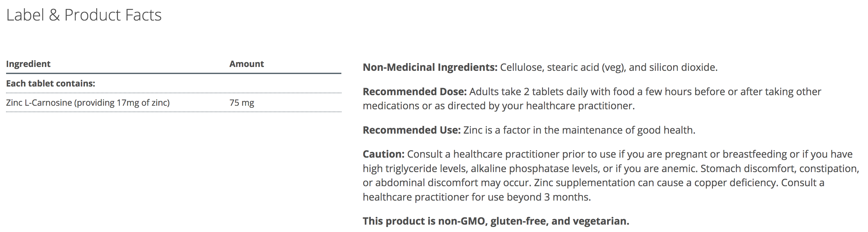Screen dimensions: 868x232
Task: Click the "Non-Medicinal Ingredients:" bold label
Action: [x=430, y=67]
